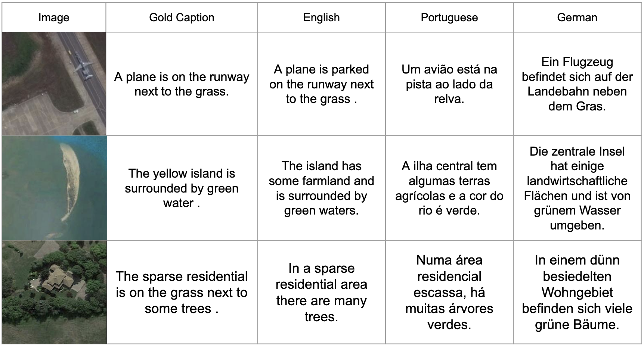Select Portuguese caption "A ilha central tem"

click(x=449, y=188)
